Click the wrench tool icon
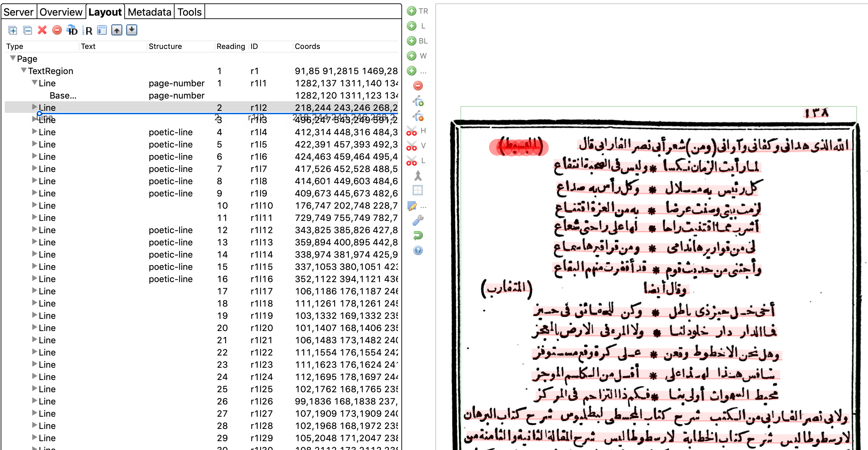Screen dimensions: 868x450 pos(418,220)
